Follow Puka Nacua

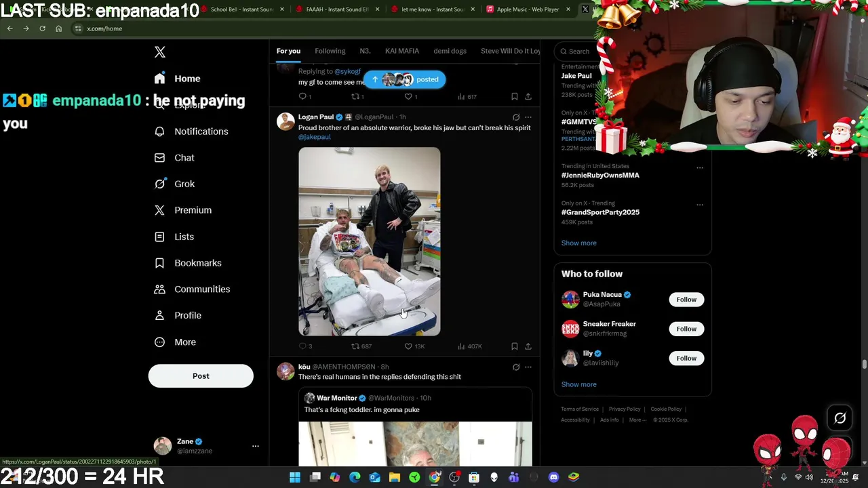coord(686,300)
